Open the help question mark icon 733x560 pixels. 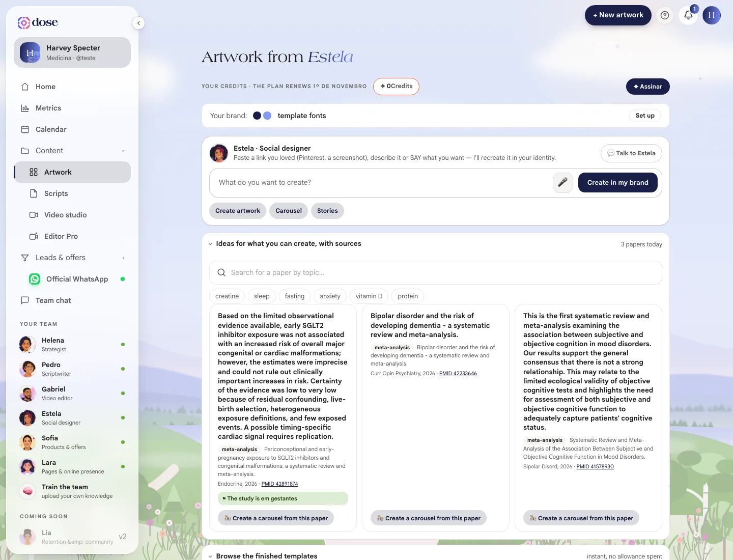pos(665,15)
